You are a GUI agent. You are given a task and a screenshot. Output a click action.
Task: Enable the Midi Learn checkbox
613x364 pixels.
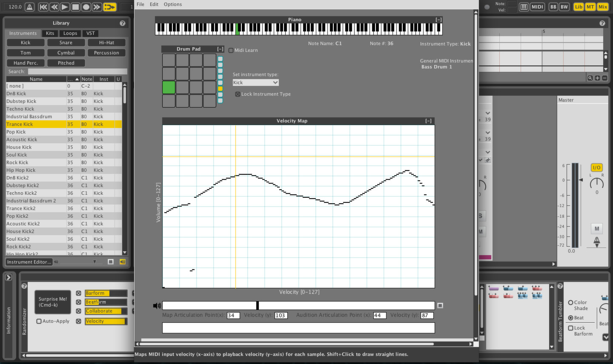pyautogui.click(x=230, y=50)
